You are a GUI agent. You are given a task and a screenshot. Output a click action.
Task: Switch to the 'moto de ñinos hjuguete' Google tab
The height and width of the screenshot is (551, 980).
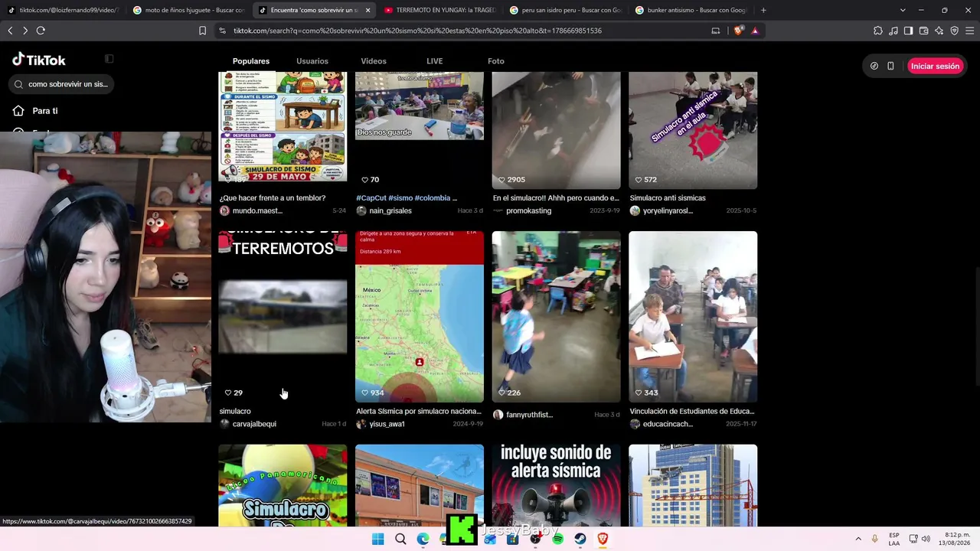[188, 10]
